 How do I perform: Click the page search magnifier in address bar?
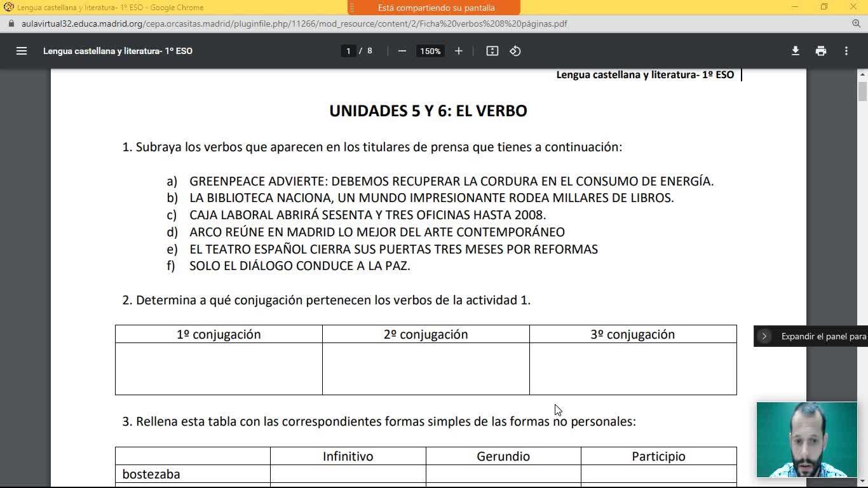(856, 24)
